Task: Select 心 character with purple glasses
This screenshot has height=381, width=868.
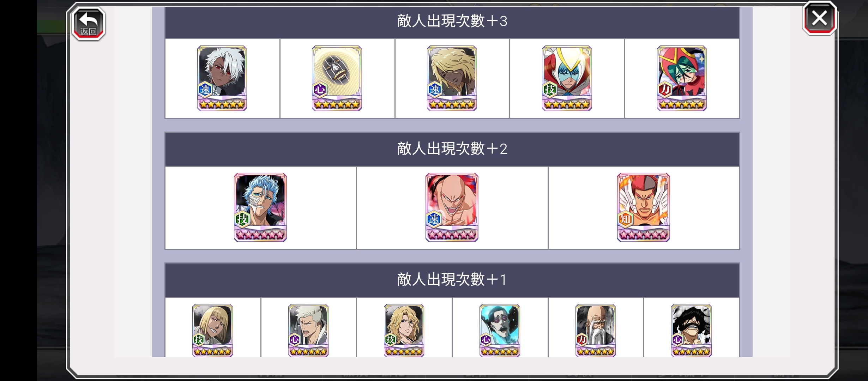Action: pos(500,331)
